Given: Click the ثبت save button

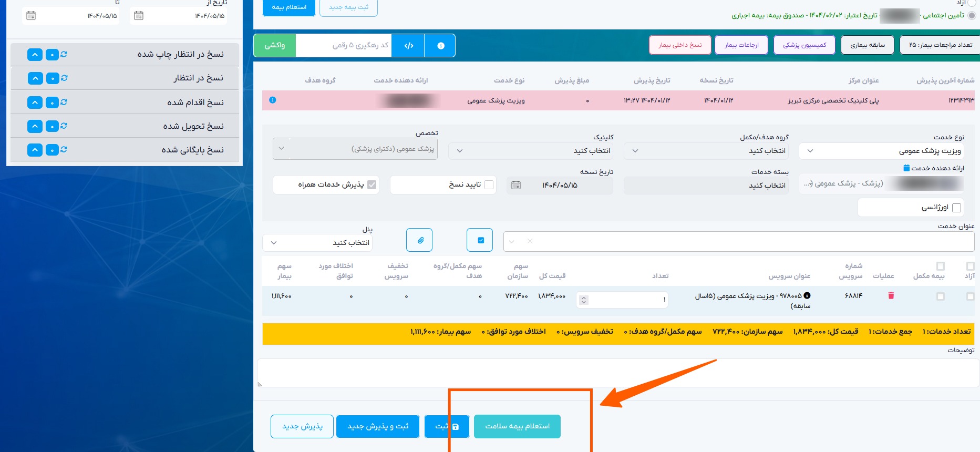Looking at the screenshot, I should pyautogui.click(x=447, y=426).
